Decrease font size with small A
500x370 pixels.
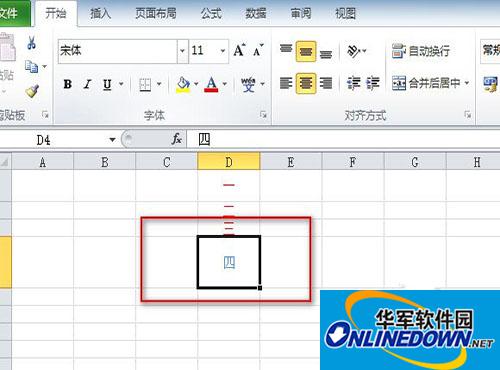[x=258, y=51]
